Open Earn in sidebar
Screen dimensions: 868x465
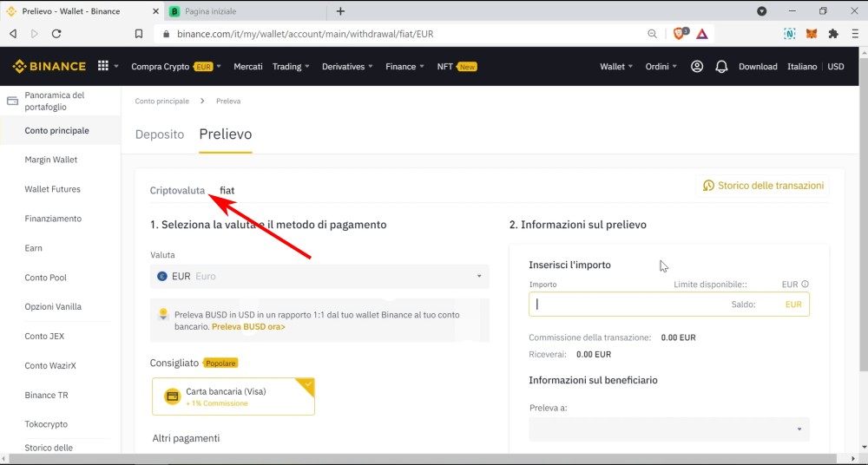coord(33,248)
